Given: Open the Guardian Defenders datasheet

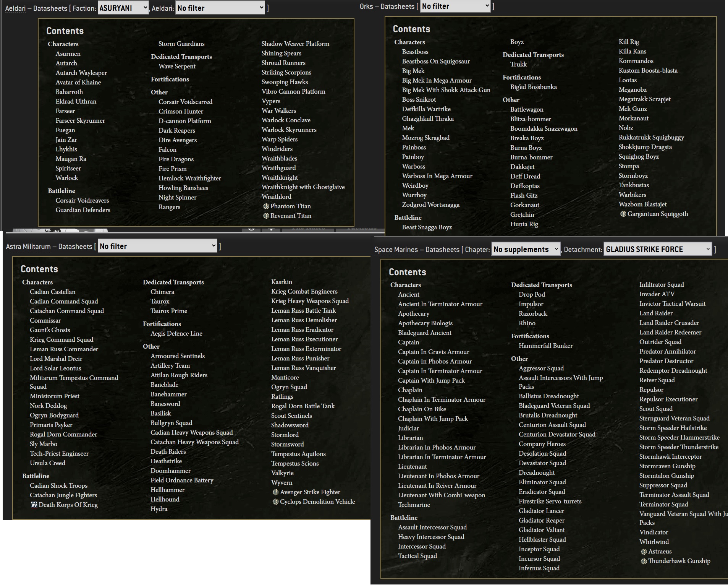Looking at the screenshot, I should (x=83, y=210).
